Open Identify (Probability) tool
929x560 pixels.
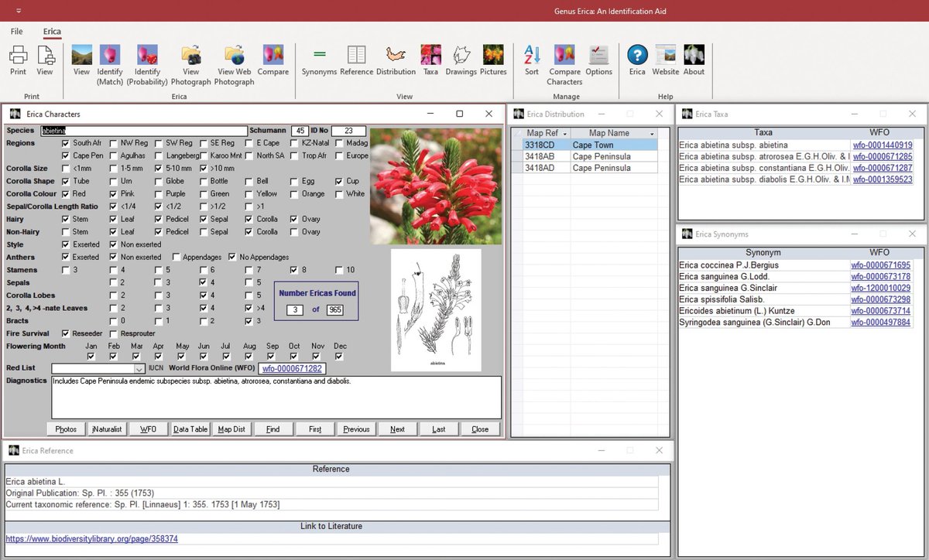(148, 56)
